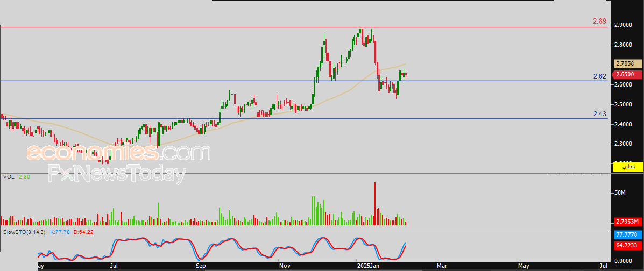Screen dimensions: 644x271
Task: Click the K:77.78 stochastic reading
Action: [60, 232]
